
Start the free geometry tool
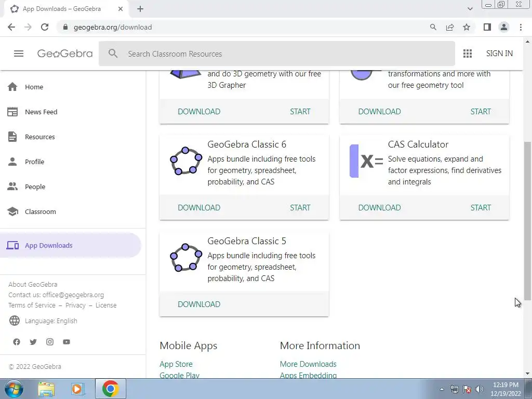[x=481, y=111]
